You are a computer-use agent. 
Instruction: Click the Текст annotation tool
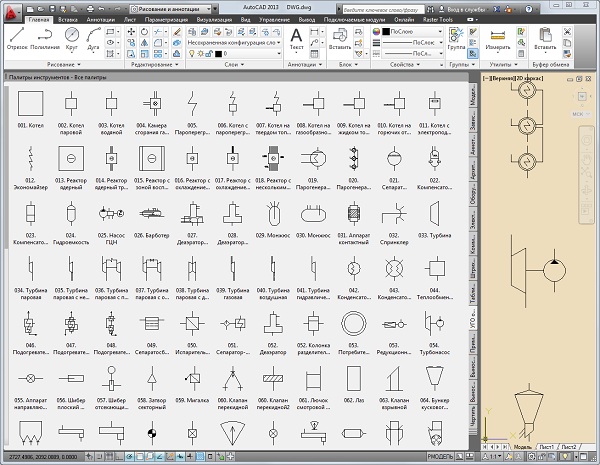tap(296, 36)
